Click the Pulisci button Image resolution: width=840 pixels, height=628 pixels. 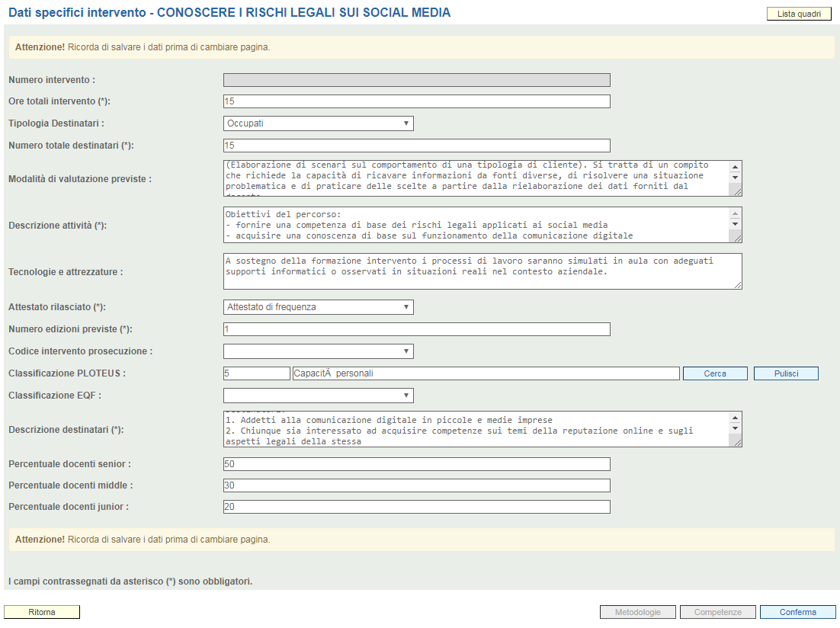[785, 373]
